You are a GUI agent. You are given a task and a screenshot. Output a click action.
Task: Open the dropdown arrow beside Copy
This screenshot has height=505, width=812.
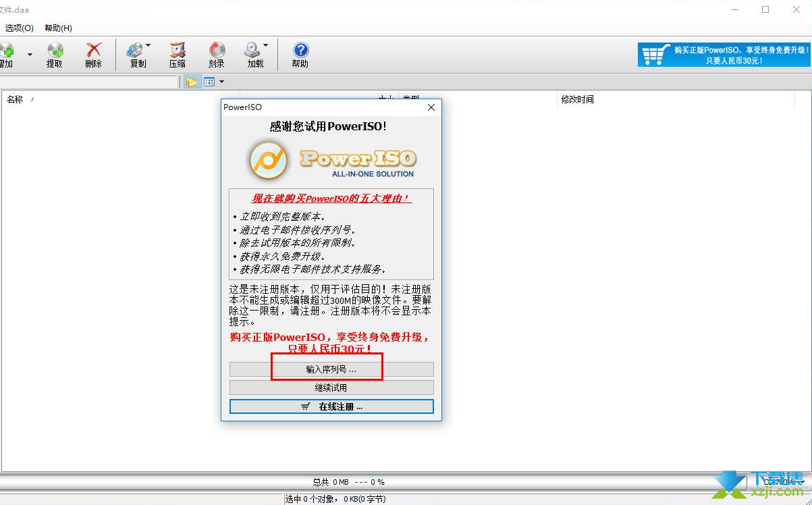[148, 46]
